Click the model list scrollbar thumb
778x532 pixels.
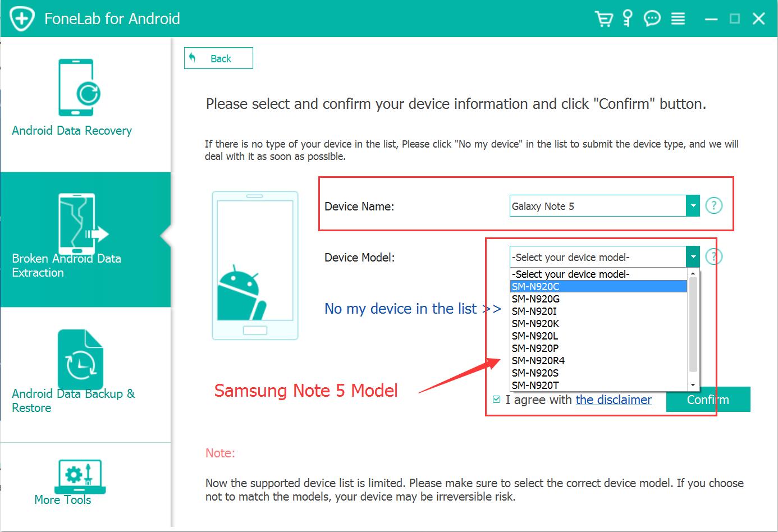[693, 324]
